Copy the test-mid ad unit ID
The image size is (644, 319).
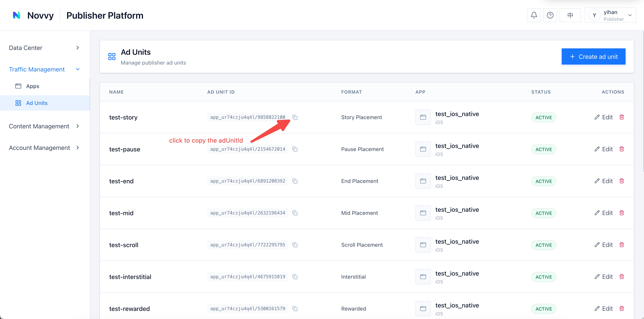pyautogui.click(x=295, y=213)
